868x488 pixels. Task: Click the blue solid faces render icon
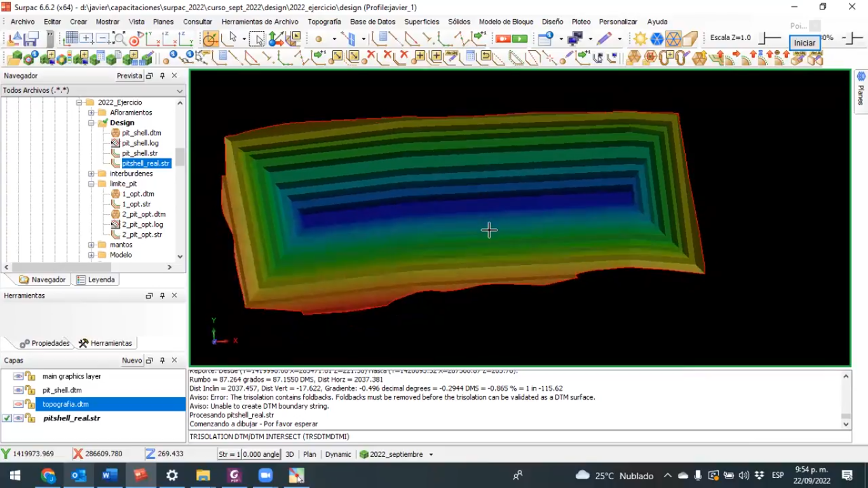(x=657, y=39)
